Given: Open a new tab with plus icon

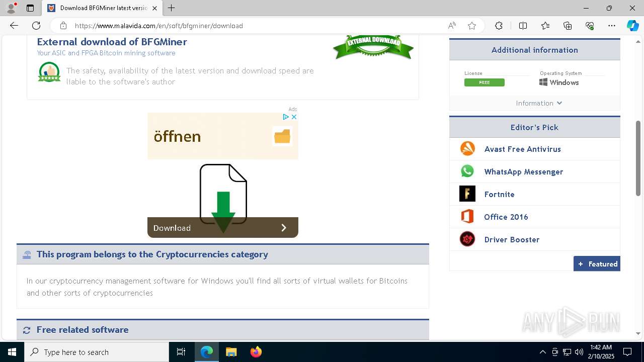Looking at the screenshot, I should point(172,8).
